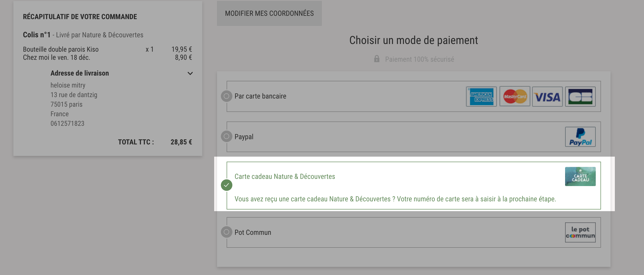Screen dimensions: 644x275
Task: Click the Pot Commun label
Action: click(x=252, y=232)
